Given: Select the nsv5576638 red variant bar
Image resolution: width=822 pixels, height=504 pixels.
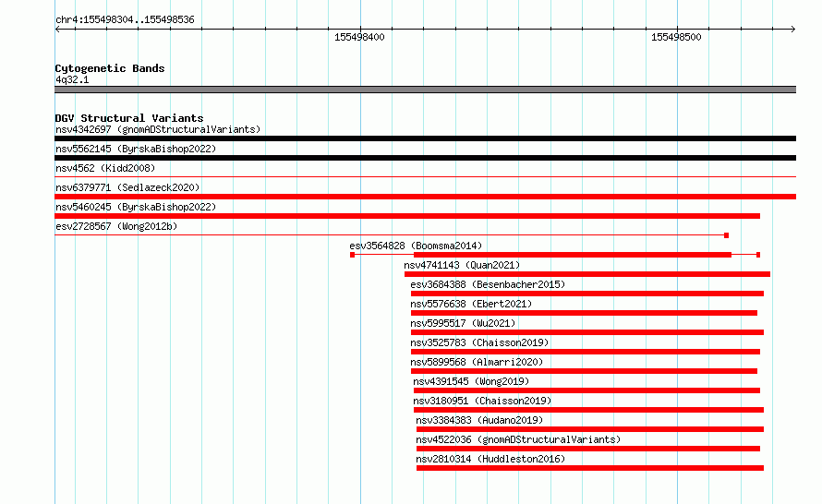Looking at the screenshot, I should point(584,313).
